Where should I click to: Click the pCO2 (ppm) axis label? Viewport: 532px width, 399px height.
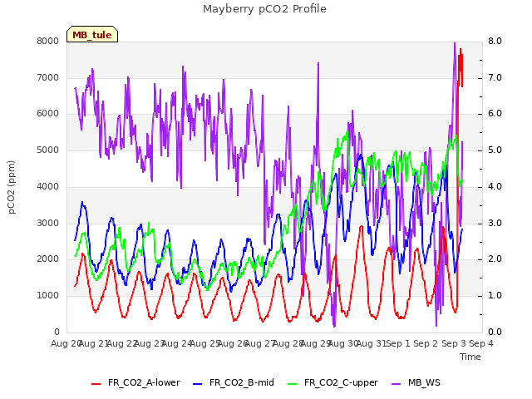12,187
